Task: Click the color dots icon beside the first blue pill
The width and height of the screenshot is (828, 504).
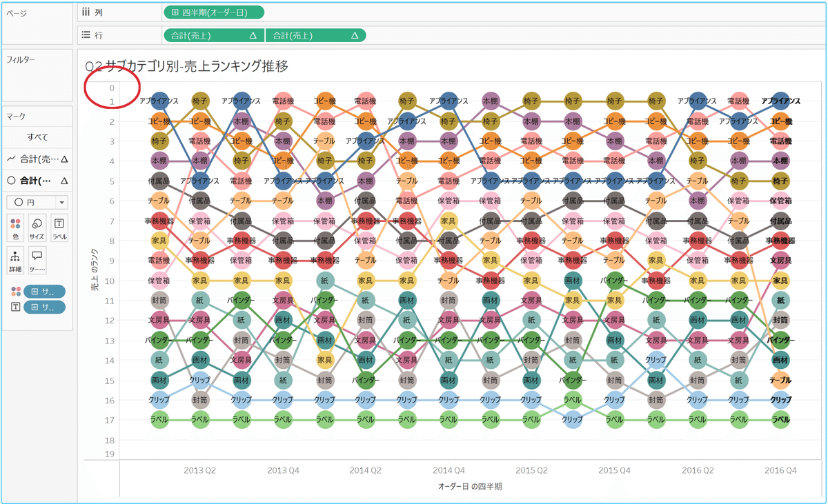Action: tap(15, 291)
